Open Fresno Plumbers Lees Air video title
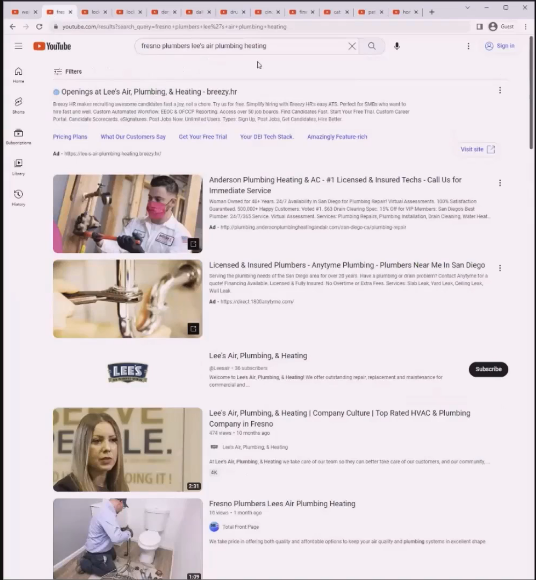536x580 pixels. 282,503
